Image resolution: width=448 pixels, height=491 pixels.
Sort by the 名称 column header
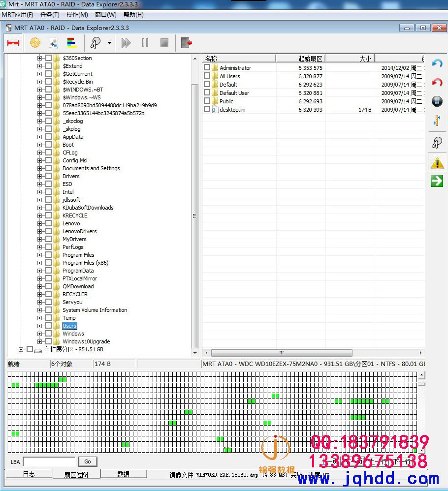tap(239, 59)
